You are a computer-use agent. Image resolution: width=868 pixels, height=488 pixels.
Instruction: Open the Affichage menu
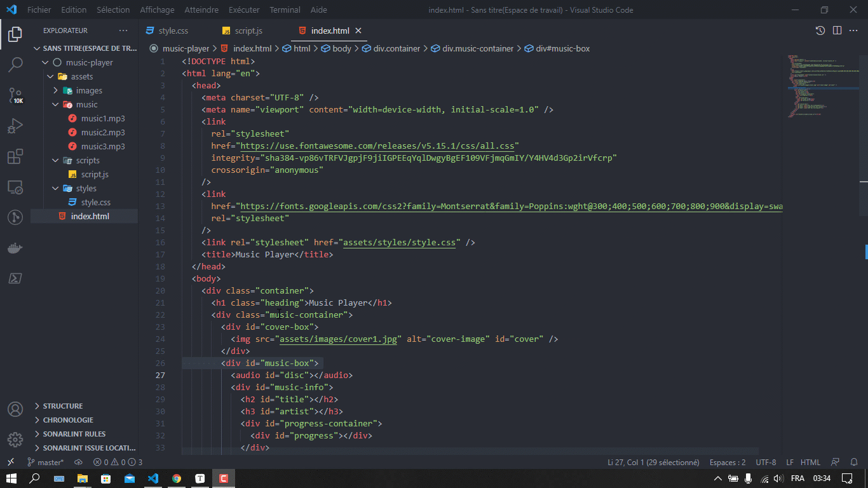(x=157, y=10)
